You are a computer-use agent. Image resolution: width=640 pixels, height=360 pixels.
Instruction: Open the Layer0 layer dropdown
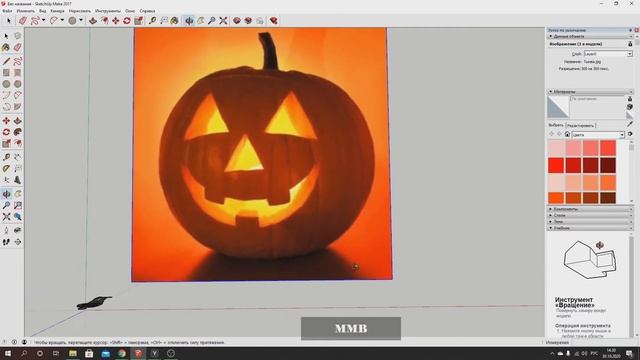click(608, 53)
